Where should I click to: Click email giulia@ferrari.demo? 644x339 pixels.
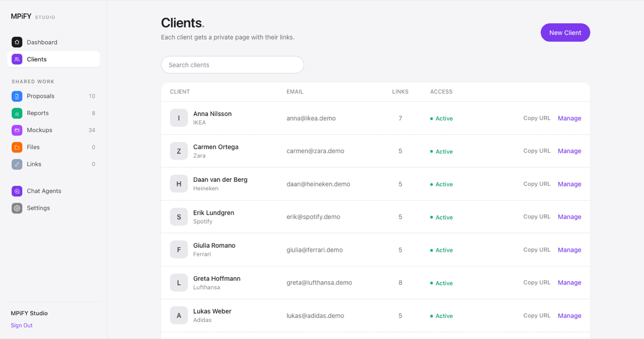315,250
